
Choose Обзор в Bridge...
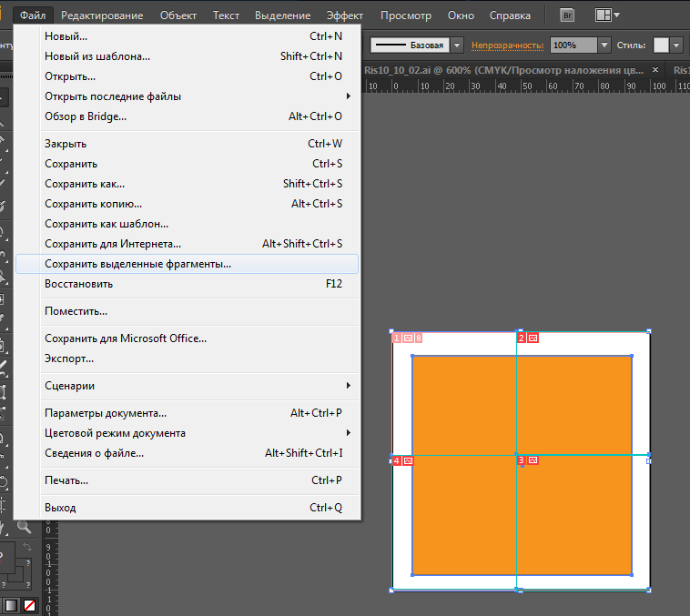(x=187, y=116)
